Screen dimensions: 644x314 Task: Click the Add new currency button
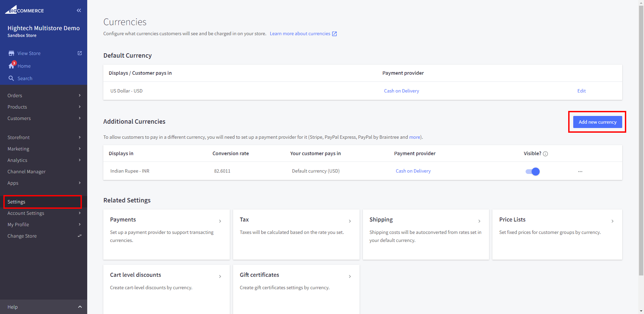pyautogui.click(x=597, y=122)
